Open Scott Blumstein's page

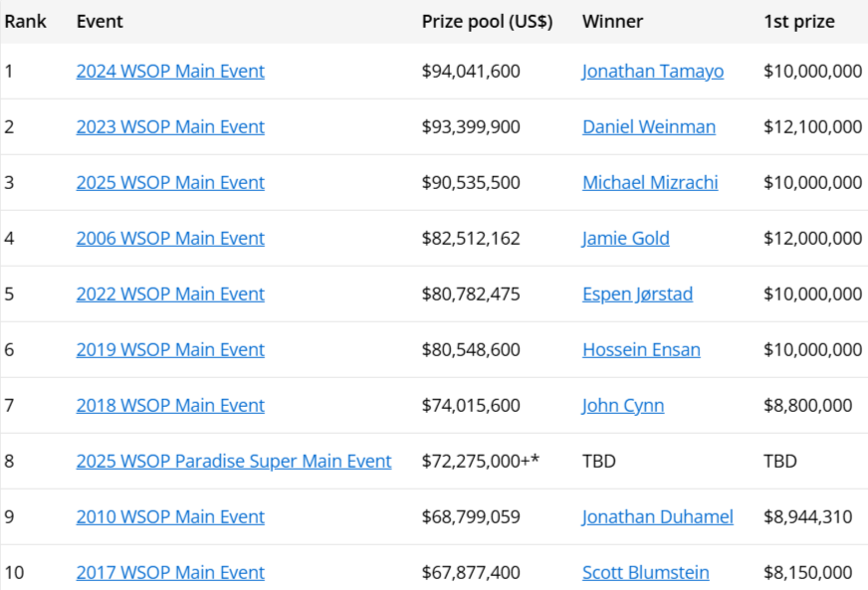click(x=646, y=573)
